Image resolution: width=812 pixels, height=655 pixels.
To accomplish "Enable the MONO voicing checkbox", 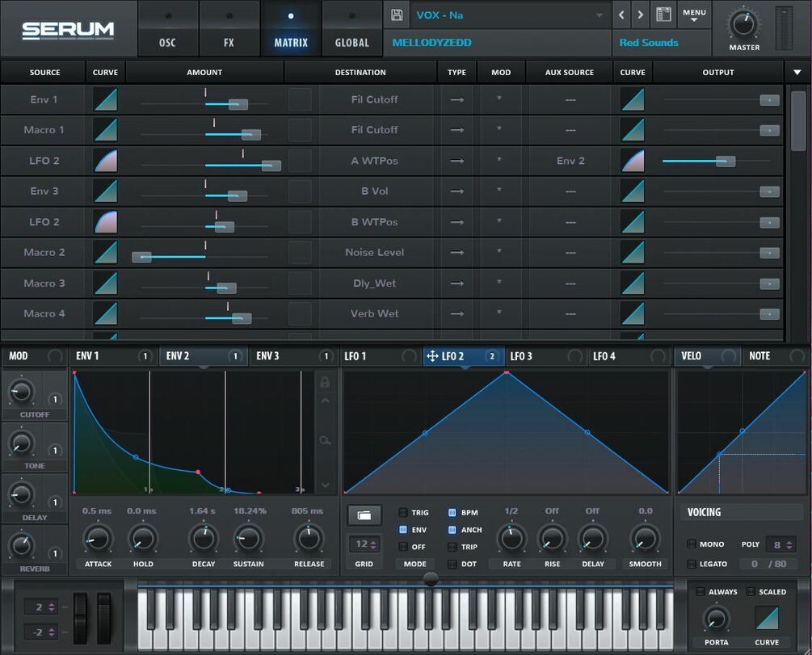I will pyautogui.click(x=692, y=544).
